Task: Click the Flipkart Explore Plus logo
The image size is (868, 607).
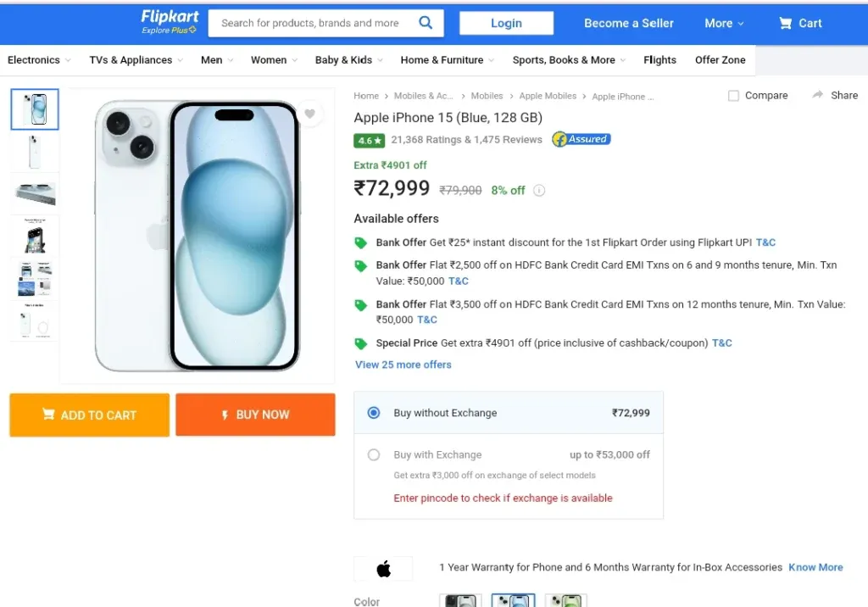Action: pos(170,22)
